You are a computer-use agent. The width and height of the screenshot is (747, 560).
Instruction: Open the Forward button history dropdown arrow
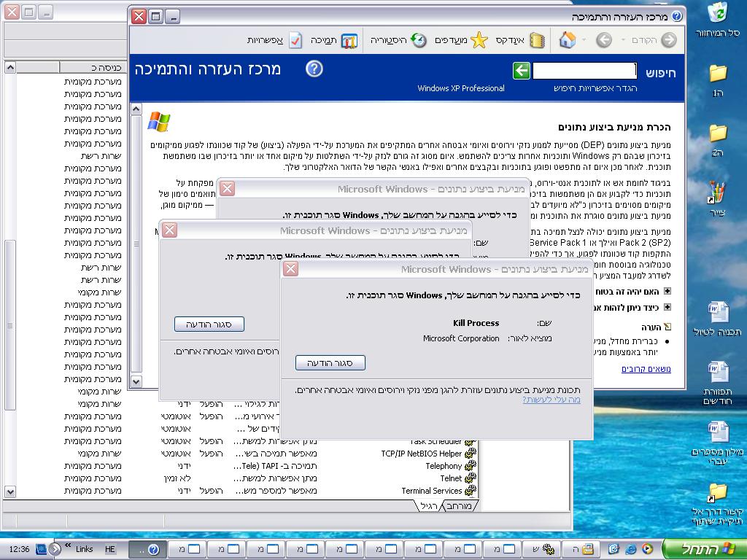[x=623, y=40]
